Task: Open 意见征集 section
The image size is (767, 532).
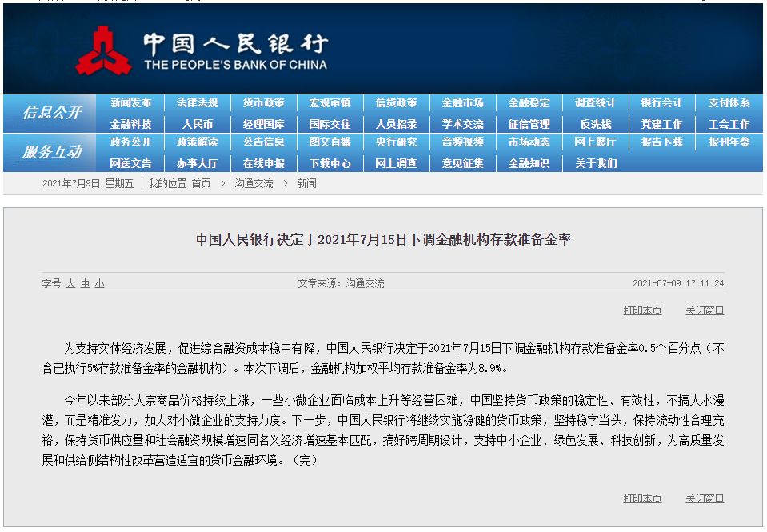Action: (x=463, y=163)
